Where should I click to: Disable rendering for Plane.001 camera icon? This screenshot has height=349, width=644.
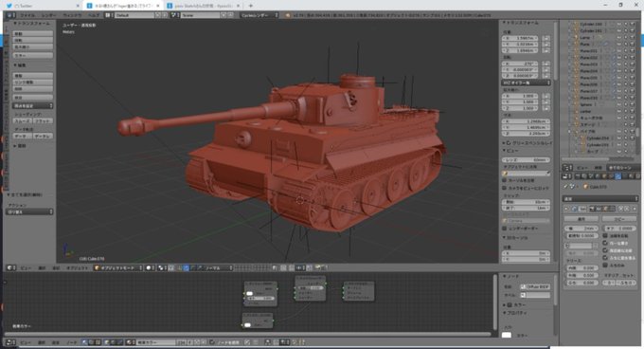coord(633,51)
